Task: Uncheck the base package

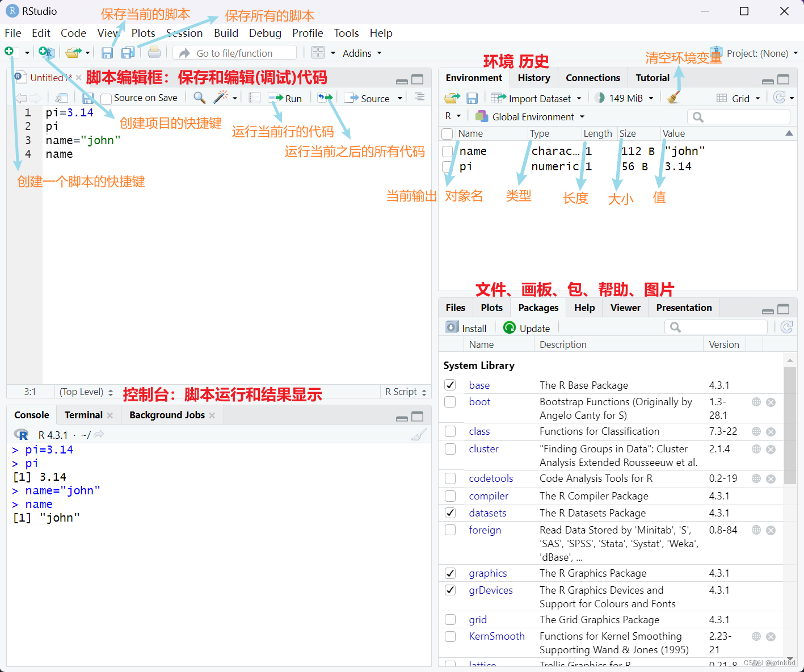Action: [x=451, y=385]
